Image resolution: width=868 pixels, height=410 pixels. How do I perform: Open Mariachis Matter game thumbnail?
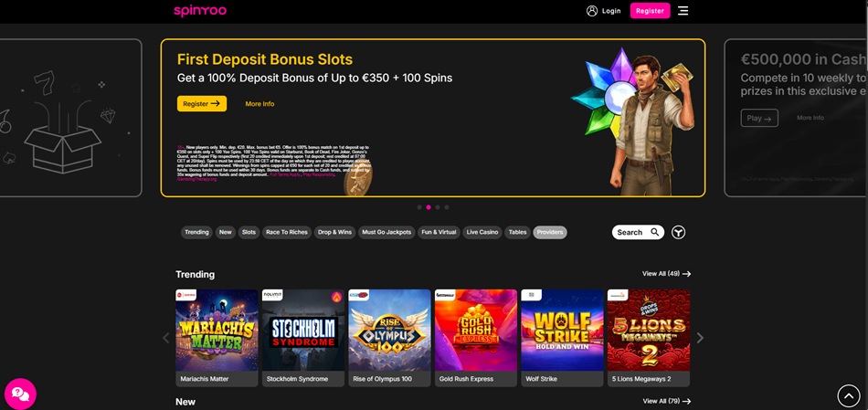[217, 331]
